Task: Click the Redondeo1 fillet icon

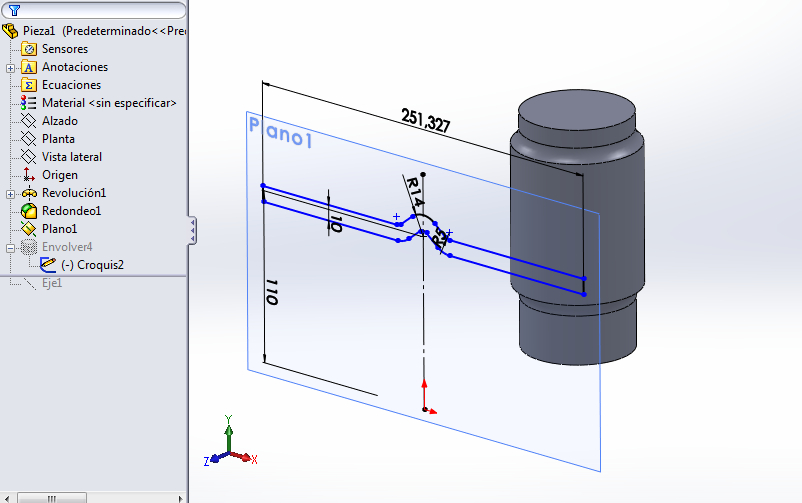Action: 29,211
